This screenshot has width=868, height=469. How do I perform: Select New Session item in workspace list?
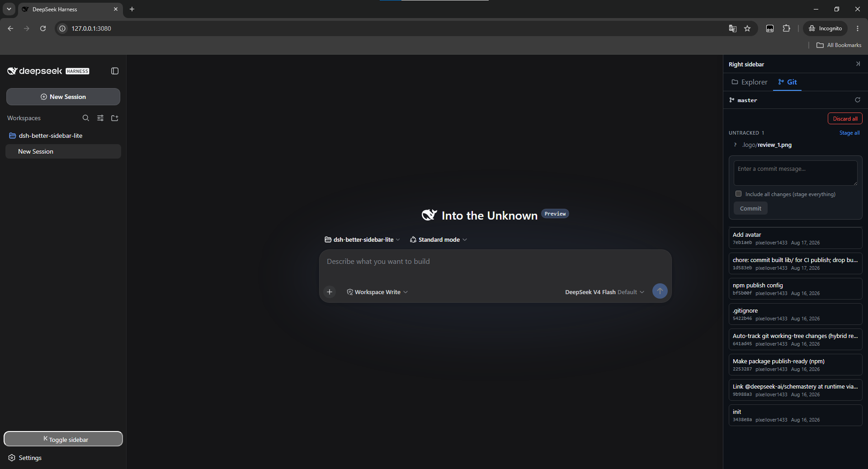point(63,151)
